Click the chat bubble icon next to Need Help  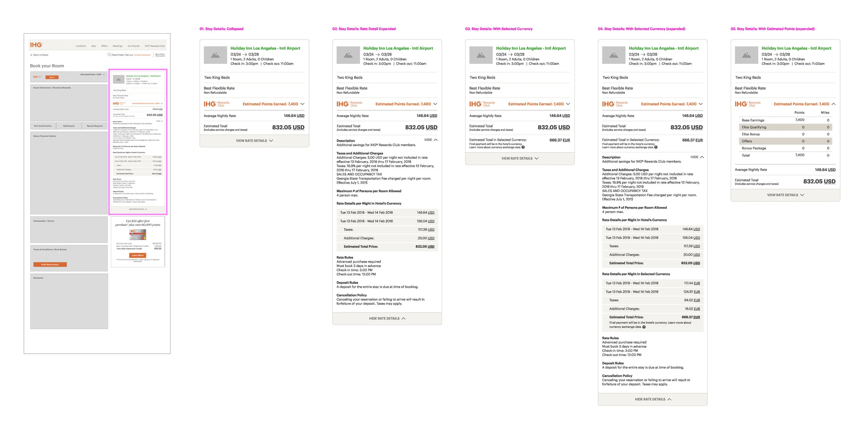tap(109, 55)
